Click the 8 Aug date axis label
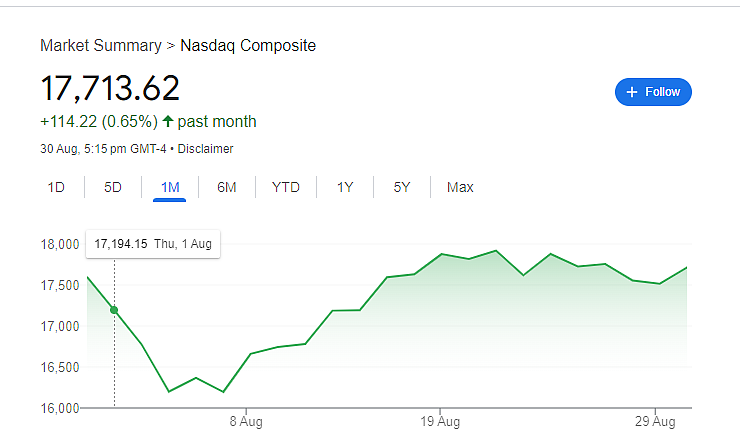The width and height of the screenshot is (740, 448). 245,421
